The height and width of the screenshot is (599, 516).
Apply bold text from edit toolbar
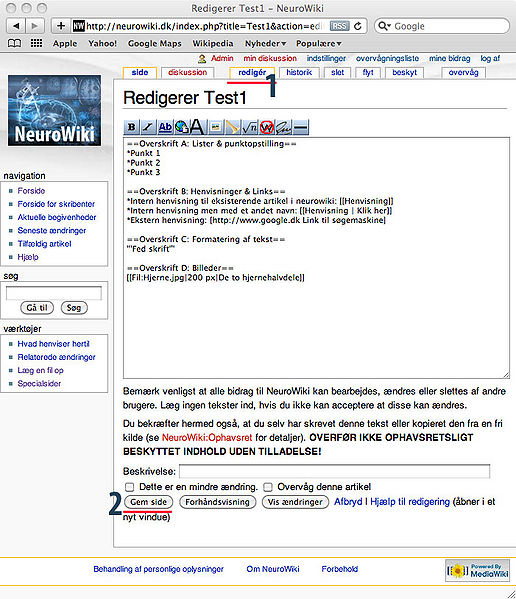click(x=131, y=127)
